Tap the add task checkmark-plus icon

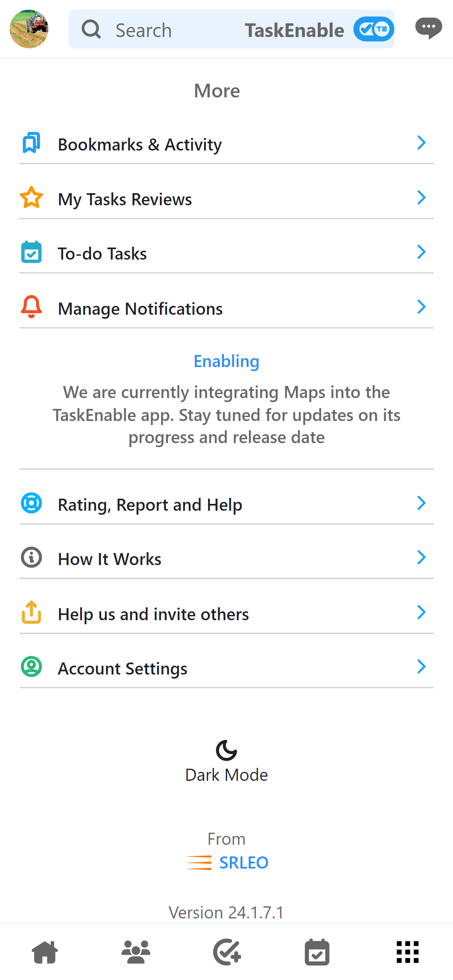[x=227, y=952]
